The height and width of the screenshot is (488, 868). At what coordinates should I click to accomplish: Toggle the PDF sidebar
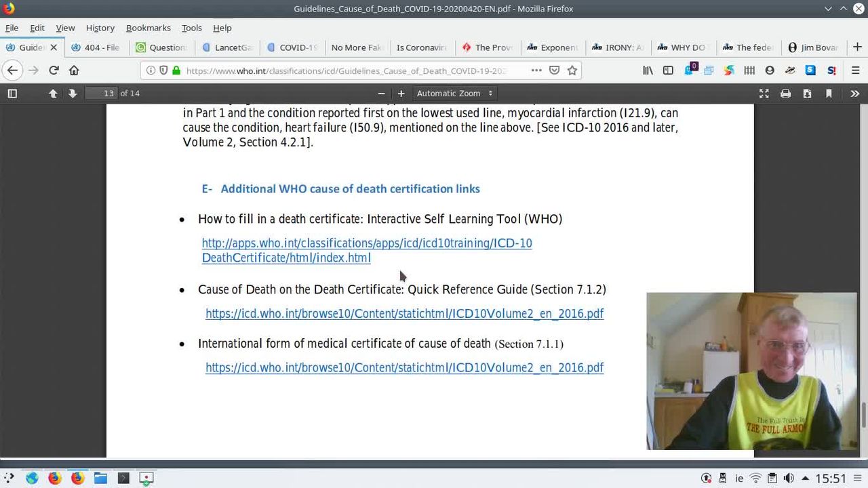(x=12, y=94)
